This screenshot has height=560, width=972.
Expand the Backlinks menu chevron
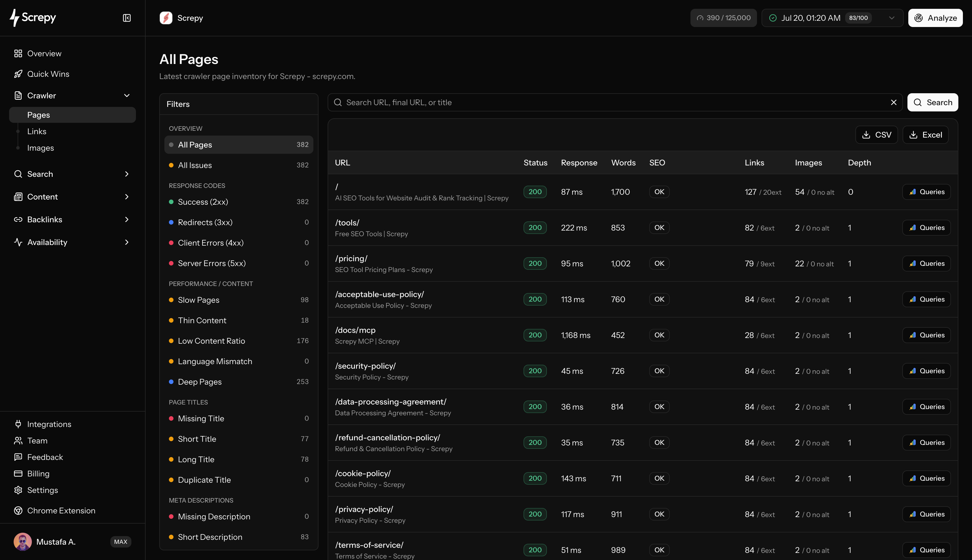pyautogui.click(x=127, y=219)
